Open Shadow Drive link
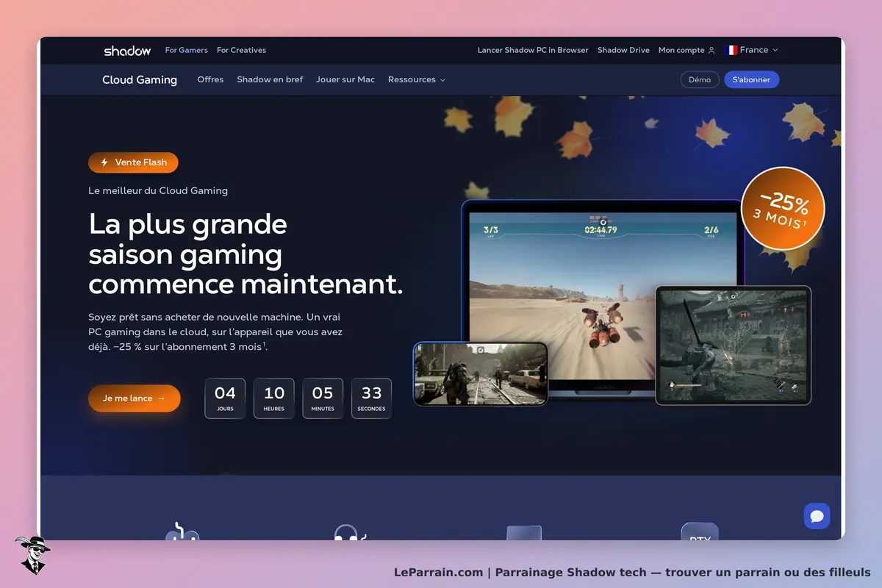The height and width of the screenshot is (588, 882). [x=623, y=50]
